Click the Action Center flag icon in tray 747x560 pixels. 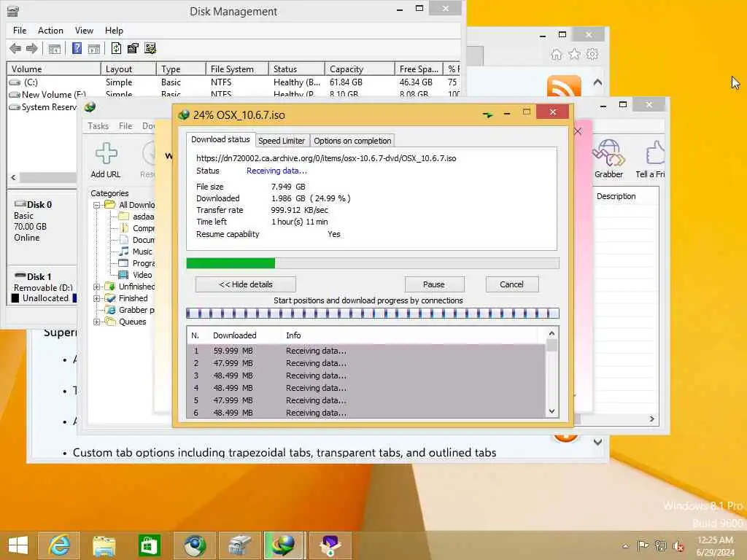tap(643, 545)
